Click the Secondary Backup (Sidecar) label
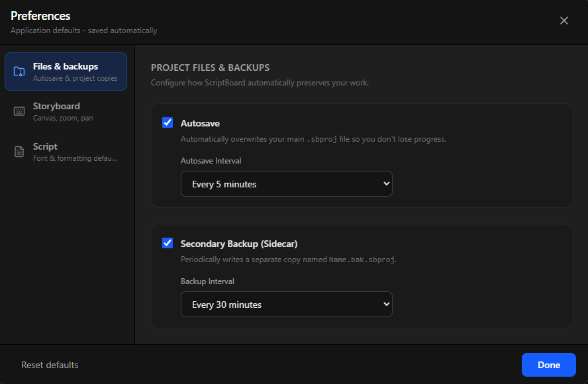The image size is (588, 384). 239,244
